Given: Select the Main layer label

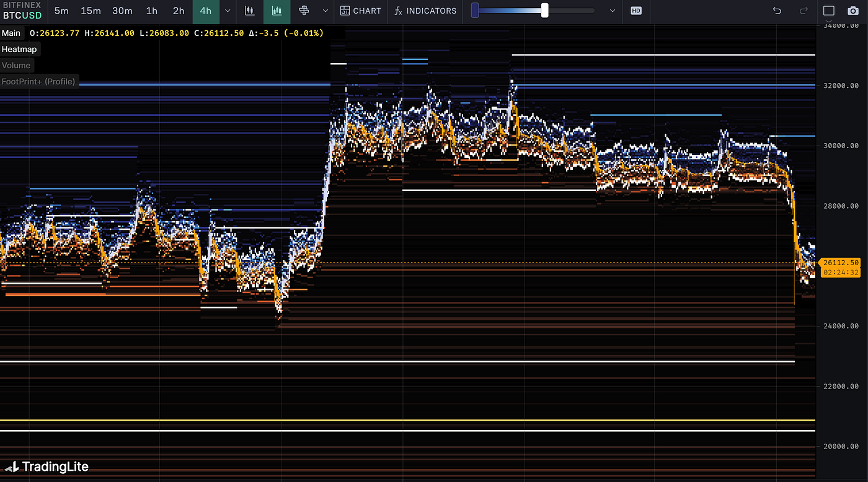Looking at the screenshot, I should click(11, 33).
